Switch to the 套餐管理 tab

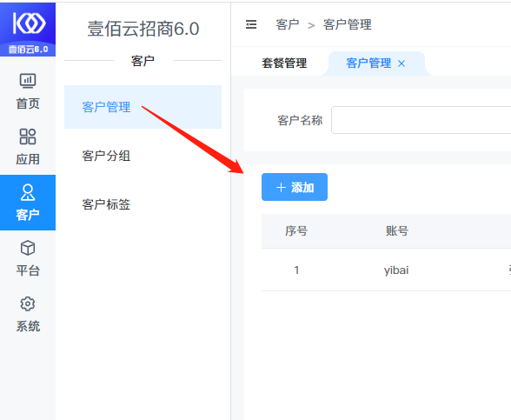point(284,63)
